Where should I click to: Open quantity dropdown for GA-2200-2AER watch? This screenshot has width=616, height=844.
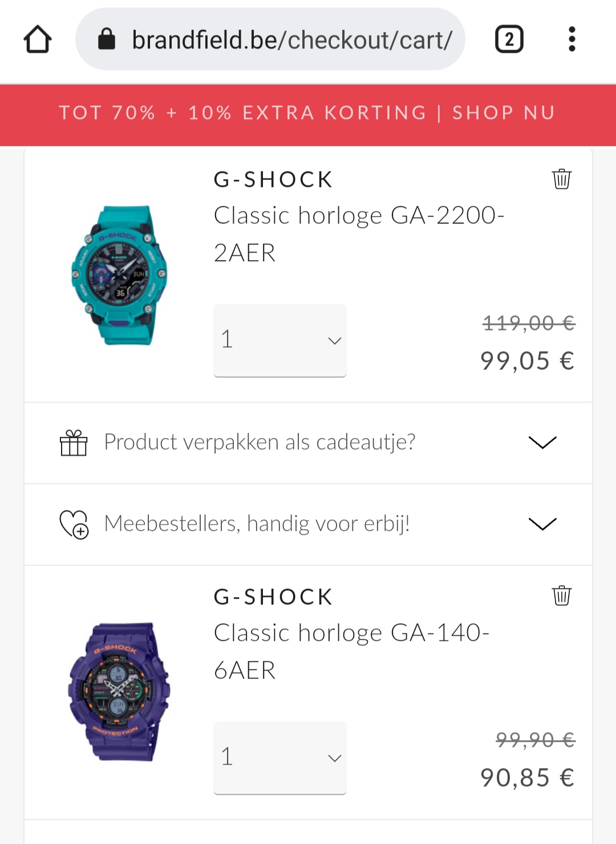point(280,340)
